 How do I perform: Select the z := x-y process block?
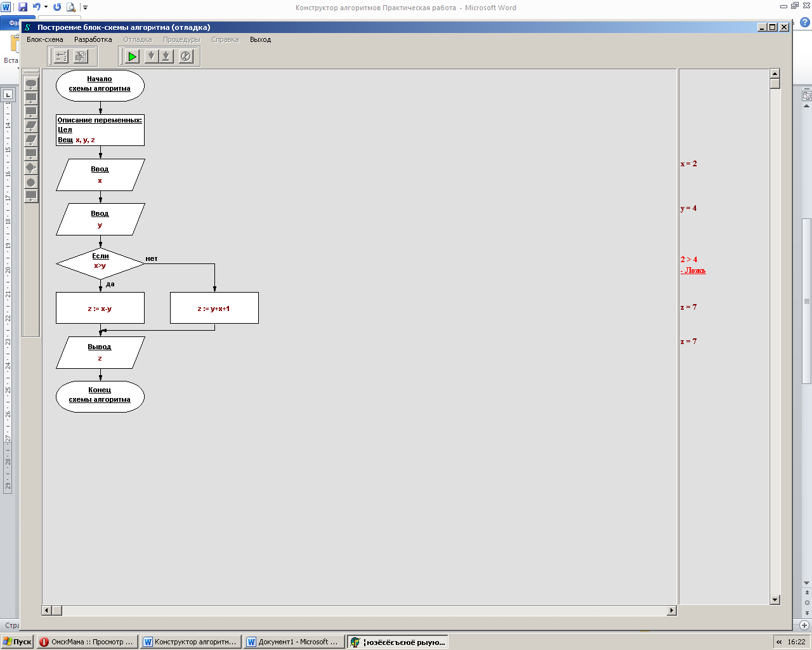pyautogui.click(x=100, y=308)
